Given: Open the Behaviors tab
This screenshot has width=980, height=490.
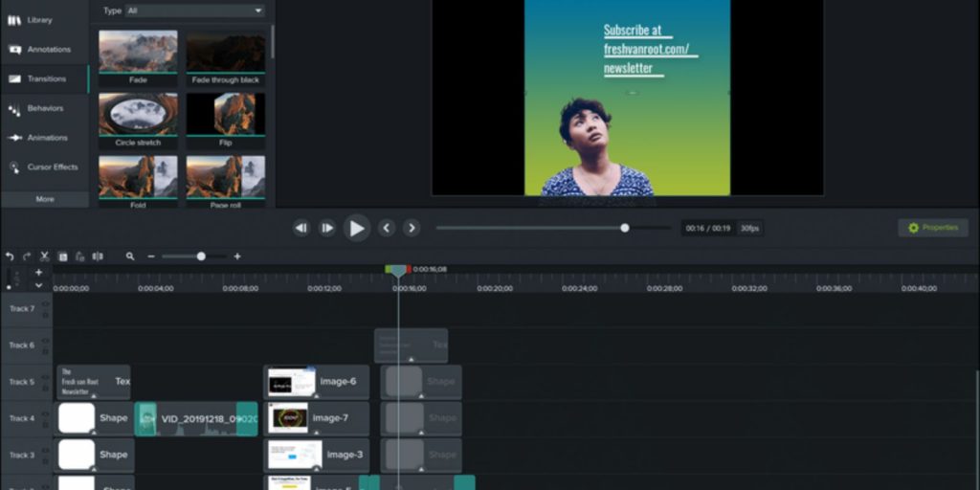Looking at the screenshot, I should click(x=44, y=108).
